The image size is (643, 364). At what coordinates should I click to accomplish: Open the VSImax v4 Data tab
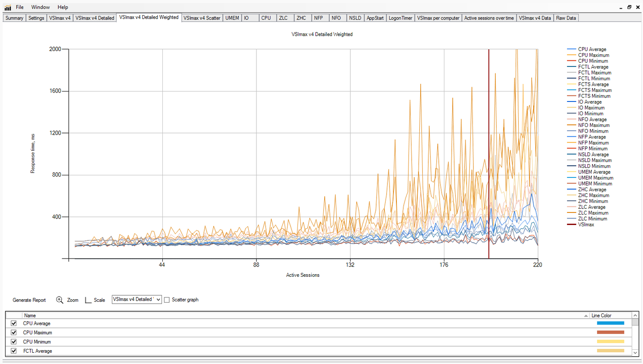pyautogui.click(x=535, y=18)
